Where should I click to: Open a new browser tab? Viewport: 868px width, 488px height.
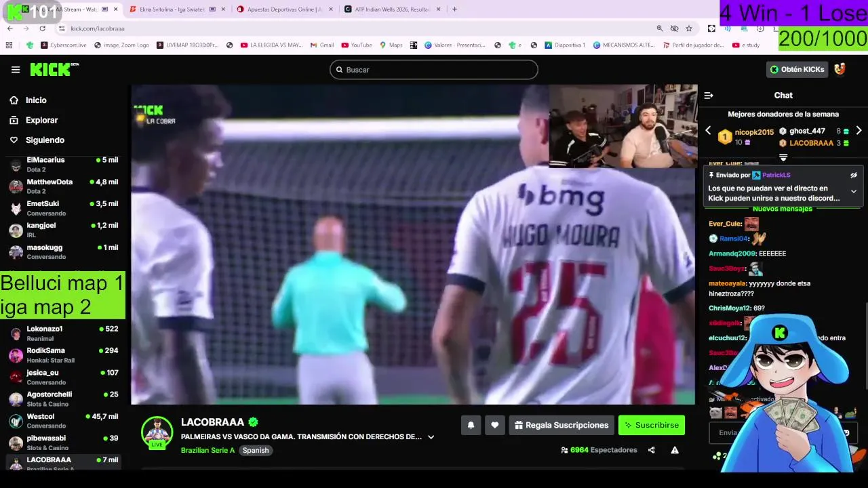[454, 9]
